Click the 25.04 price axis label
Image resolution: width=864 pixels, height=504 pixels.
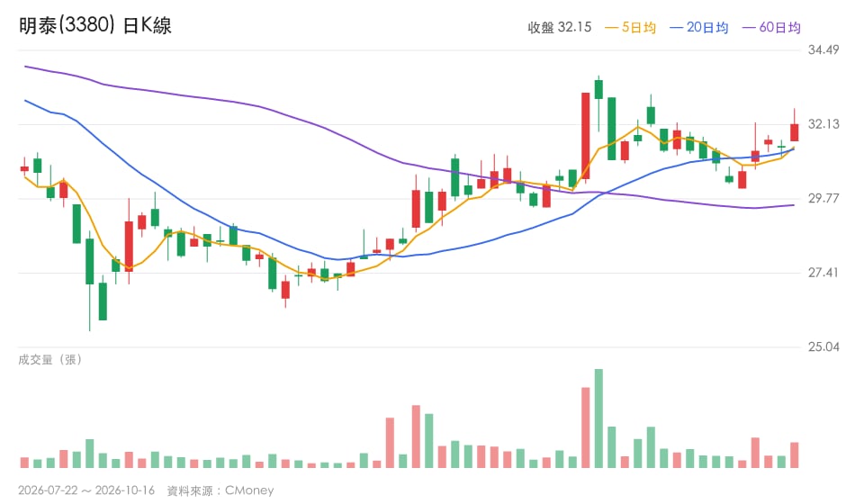tap(823, 347)
